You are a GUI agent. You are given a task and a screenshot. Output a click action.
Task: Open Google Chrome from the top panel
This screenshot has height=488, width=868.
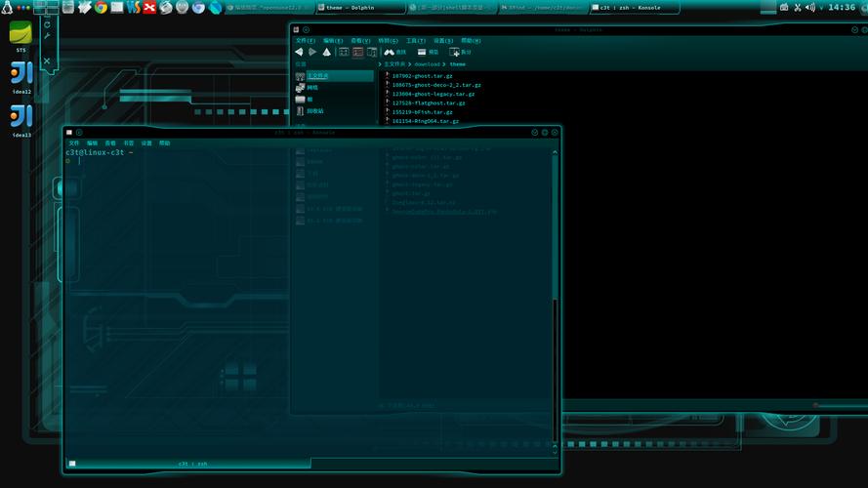tap(101, 7)
